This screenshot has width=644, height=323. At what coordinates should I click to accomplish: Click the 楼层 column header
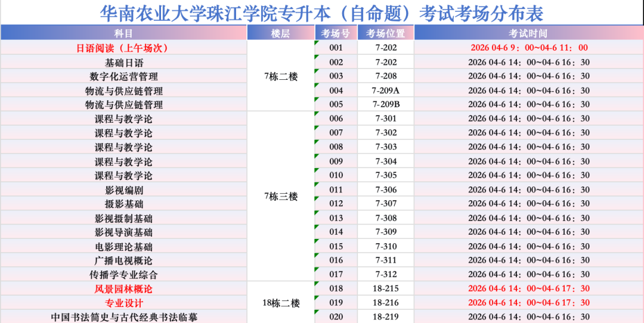280,33
